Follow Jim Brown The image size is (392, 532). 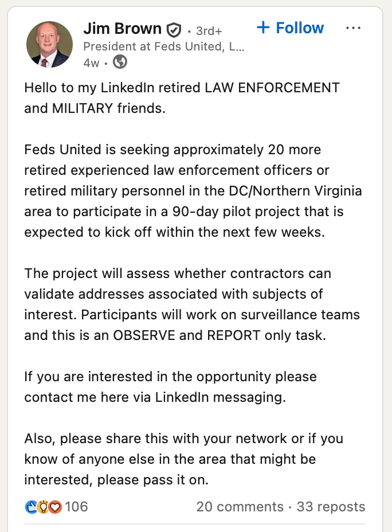pos(290,28)
